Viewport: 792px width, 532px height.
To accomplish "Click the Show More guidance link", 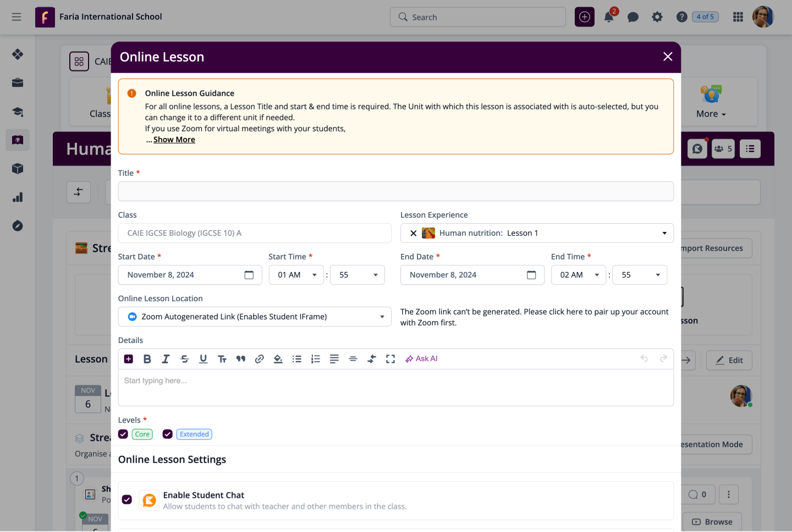I will click(x=174, y=140).
